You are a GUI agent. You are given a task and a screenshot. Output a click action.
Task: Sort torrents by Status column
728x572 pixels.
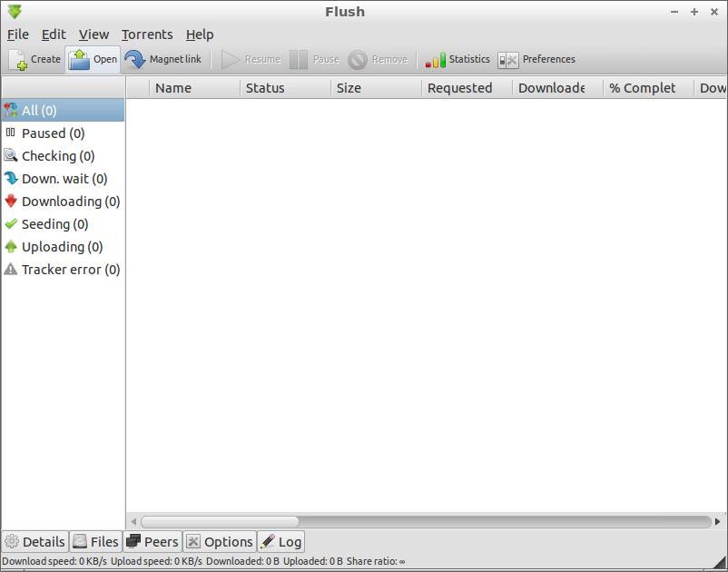tap(286, 88)
